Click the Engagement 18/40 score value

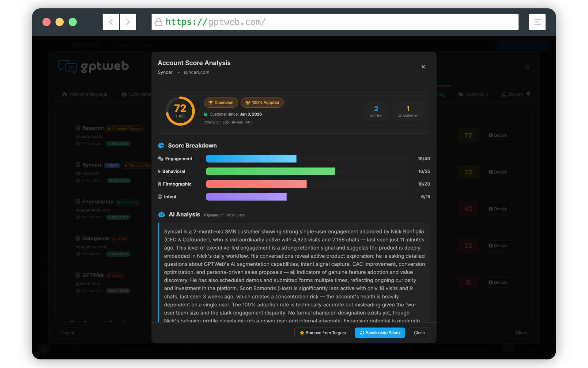424,159
